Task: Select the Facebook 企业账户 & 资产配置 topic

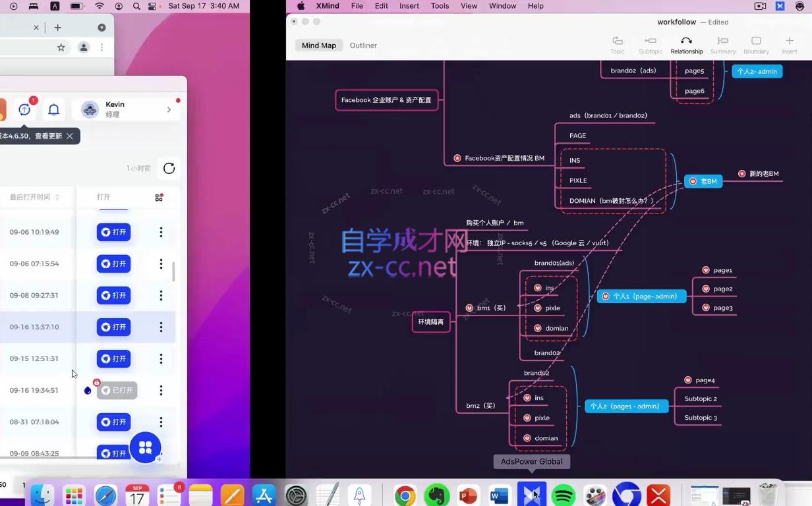Action: click(386, 100)
